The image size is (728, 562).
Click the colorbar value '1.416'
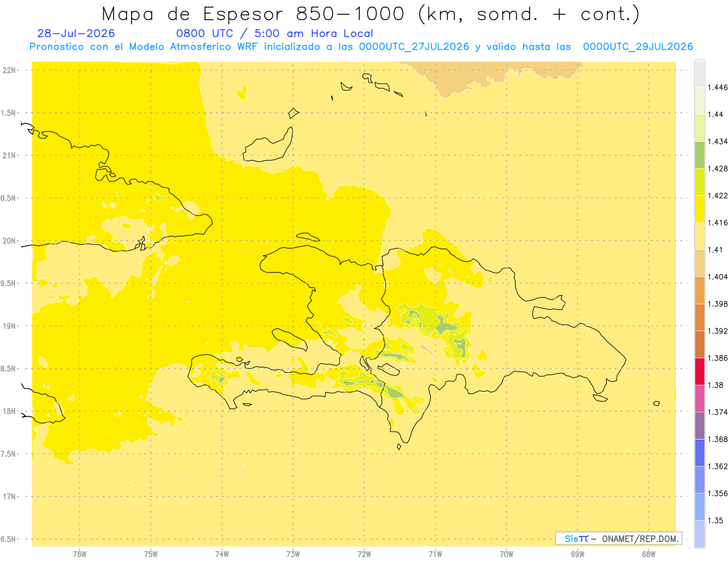[x=718, y=222]
